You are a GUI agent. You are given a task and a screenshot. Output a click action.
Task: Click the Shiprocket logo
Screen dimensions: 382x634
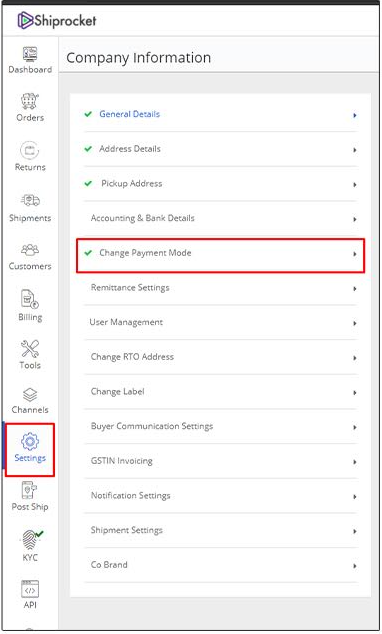[x=57, y=20]
